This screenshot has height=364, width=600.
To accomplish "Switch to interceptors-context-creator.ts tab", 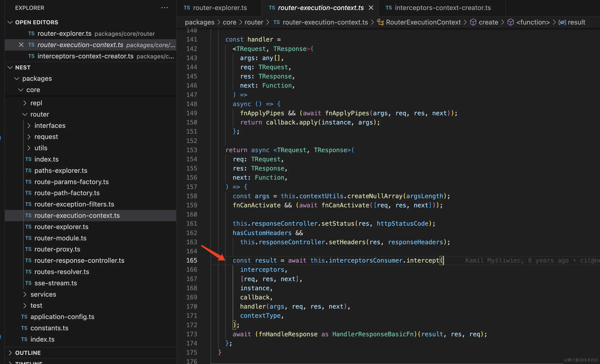I will pos(443,8).
